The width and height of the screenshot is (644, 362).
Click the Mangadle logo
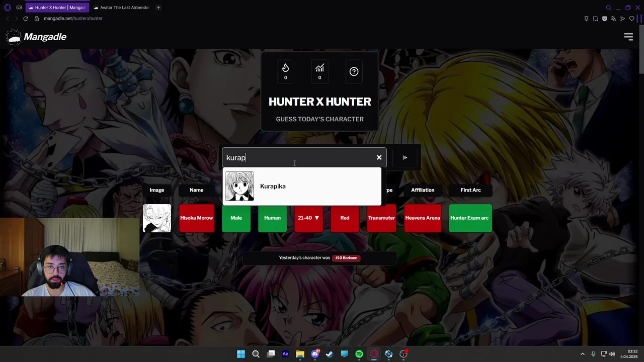point(36,37)
